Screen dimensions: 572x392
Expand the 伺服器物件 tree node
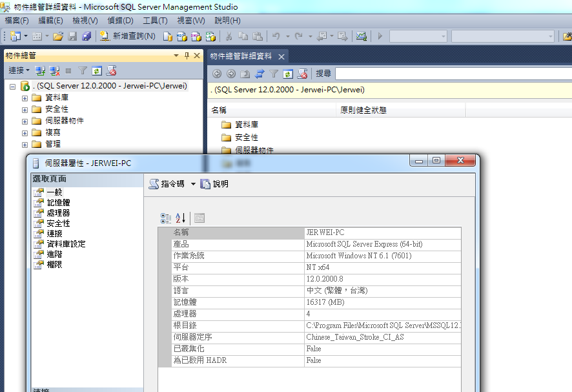[25, 121]
